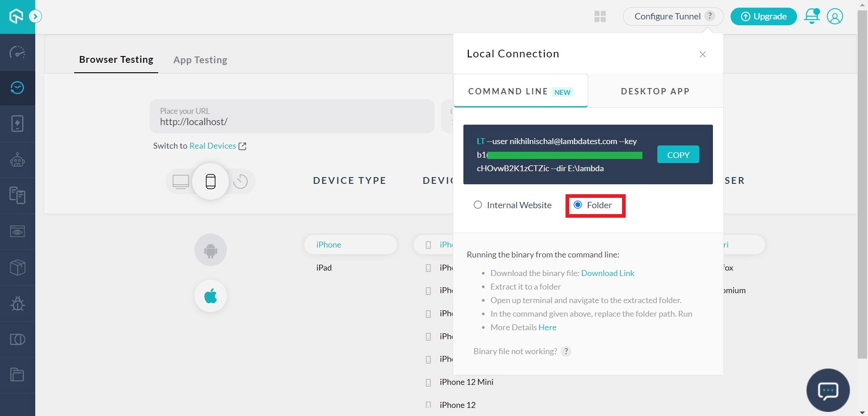
Task: Select the eye Visual UI testing icon
Action: point(17,232)
